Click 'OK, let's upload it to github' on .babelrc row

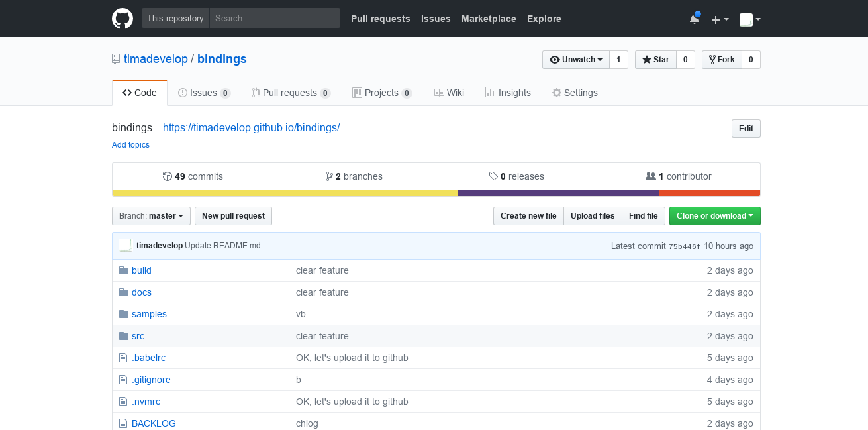pos(352,358)
